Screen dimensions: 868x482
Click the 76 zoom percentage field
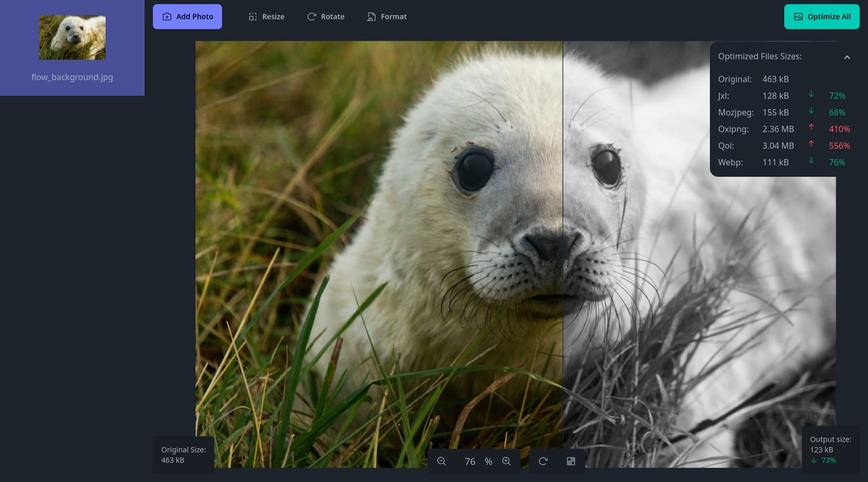(470, 461)
